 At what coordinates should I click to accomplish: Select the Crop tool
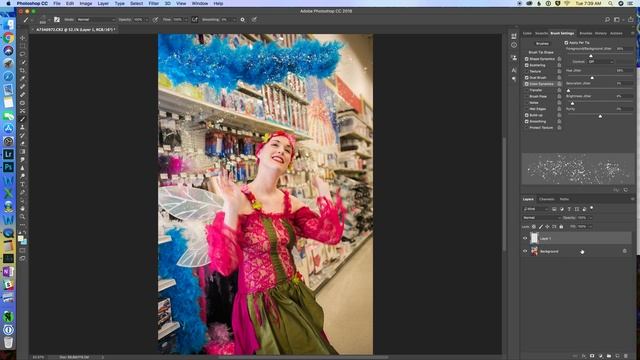pos(22,70)
